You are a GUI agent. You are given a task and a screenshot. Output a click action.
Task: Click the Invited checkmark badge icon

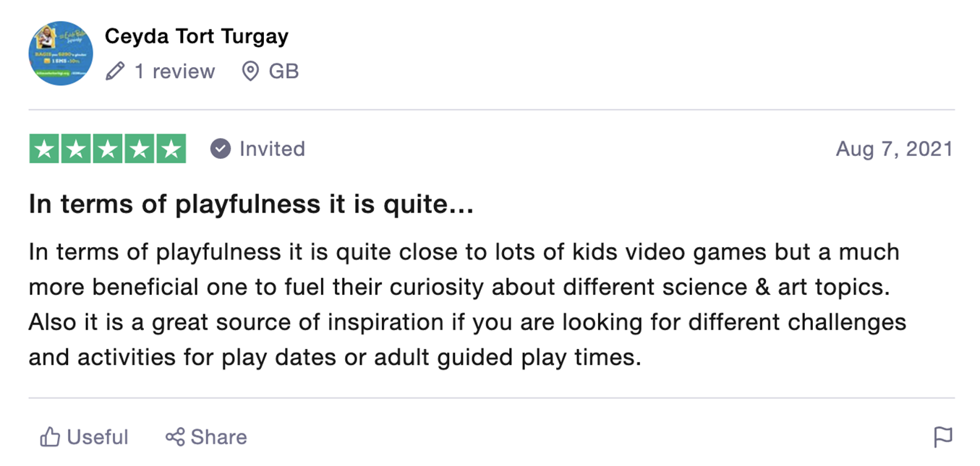pyautogui.click(x=221, y=149)
